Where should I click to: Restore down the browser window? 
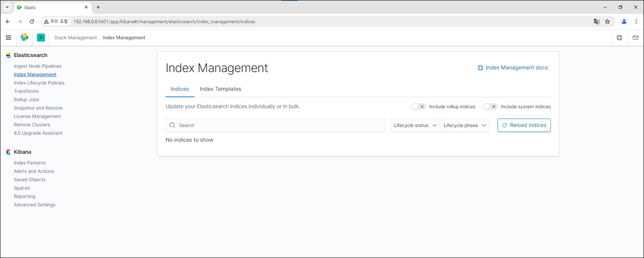click(x=620, y=7)
